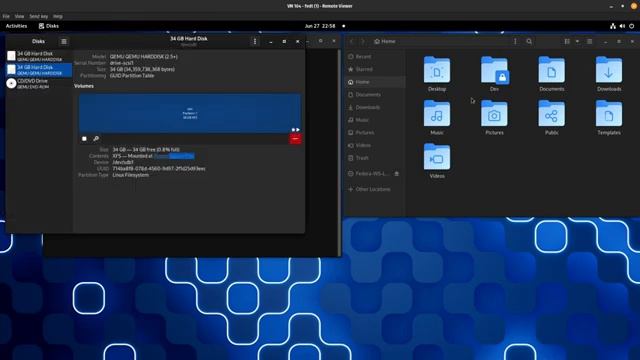Select the Downloads folder icon in grid

(609, 74)
